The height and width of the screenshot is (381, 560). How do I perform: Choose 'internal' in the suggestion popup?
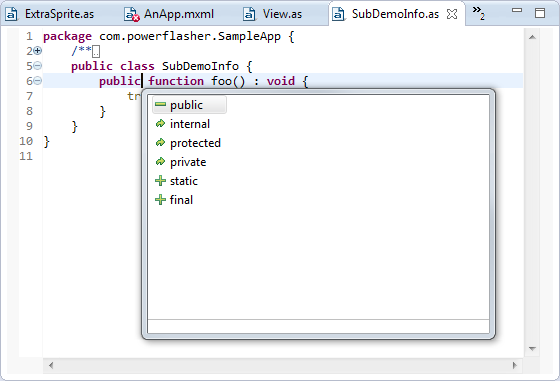pos(190,124)
